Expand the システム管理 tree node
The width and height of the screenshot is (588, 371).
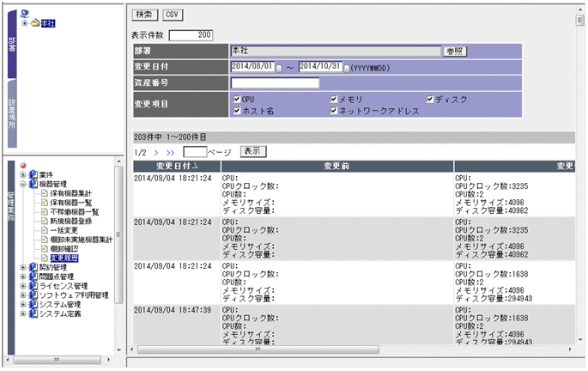click(23, 304)
